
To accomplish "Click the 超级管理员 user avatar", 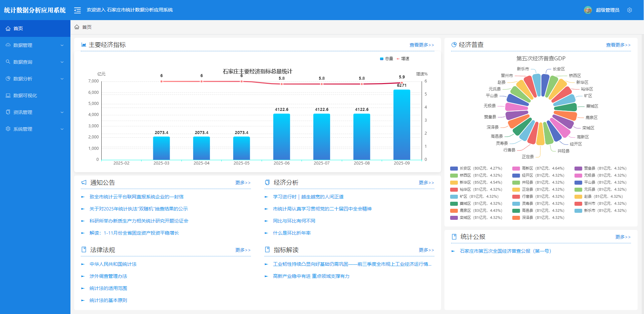I will click(588, 10).
